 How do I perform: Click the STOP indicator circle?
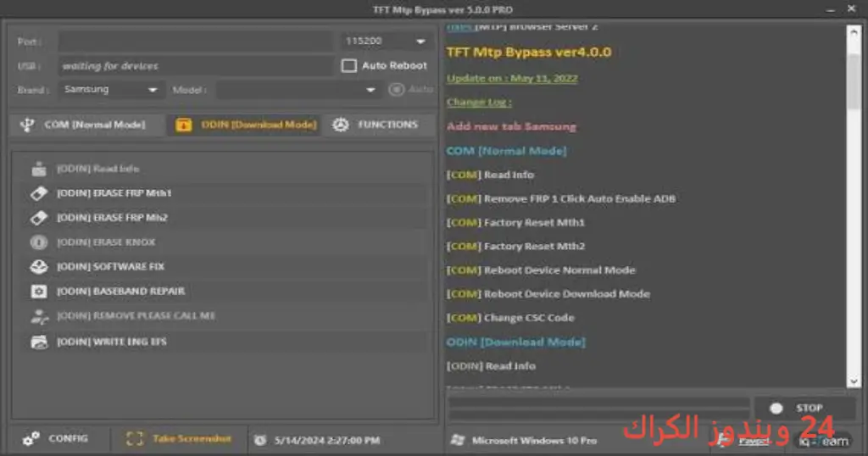(776, 409)
